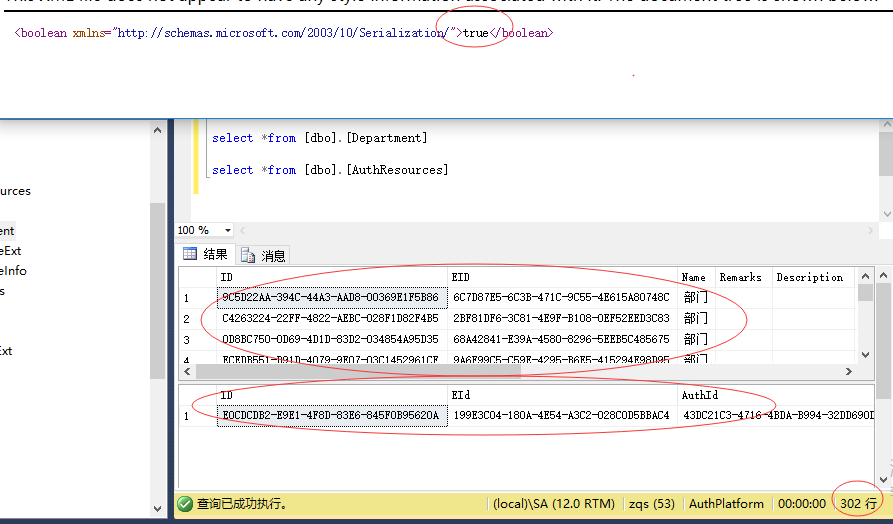
Task: Click the zqs (53) status entry
Action: click(x=652, y=504)
